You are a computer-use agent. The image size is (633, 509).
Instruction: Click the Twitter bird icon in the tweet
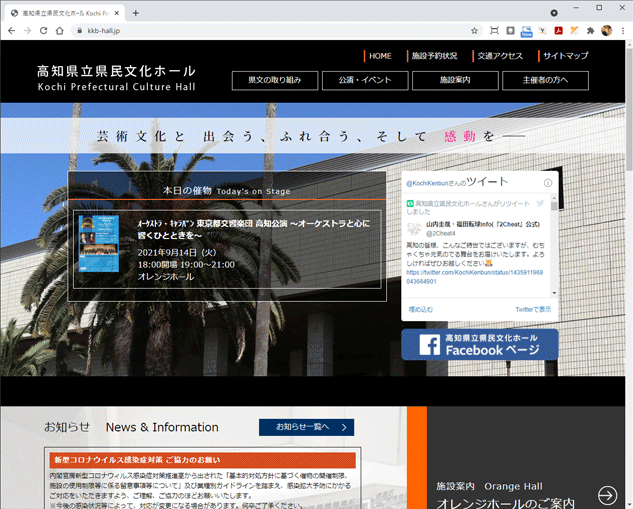tap(540, 203)
